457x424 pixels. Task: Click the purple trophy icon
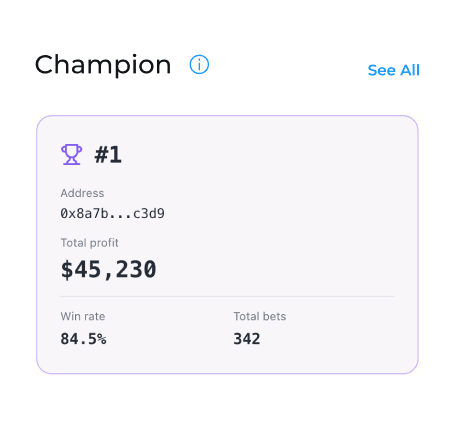point(71,154)
